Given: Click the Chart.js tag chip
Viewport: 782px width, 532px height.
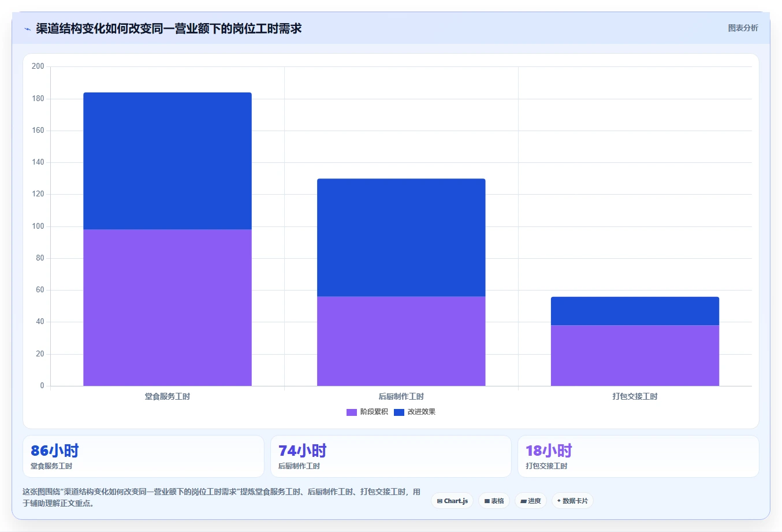Looking at the screenshot, I should (x=452, y=501).
